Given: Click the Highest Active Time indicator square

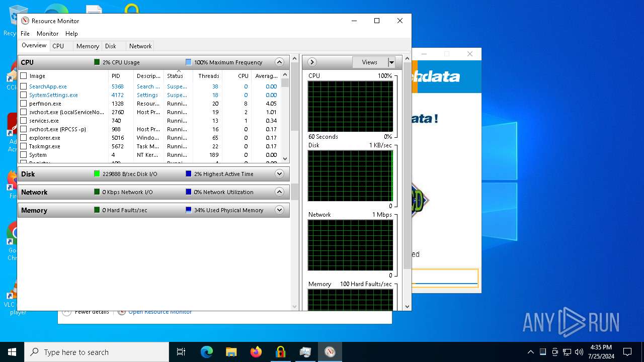Looking at the screenshot, I should pos(189,174).
